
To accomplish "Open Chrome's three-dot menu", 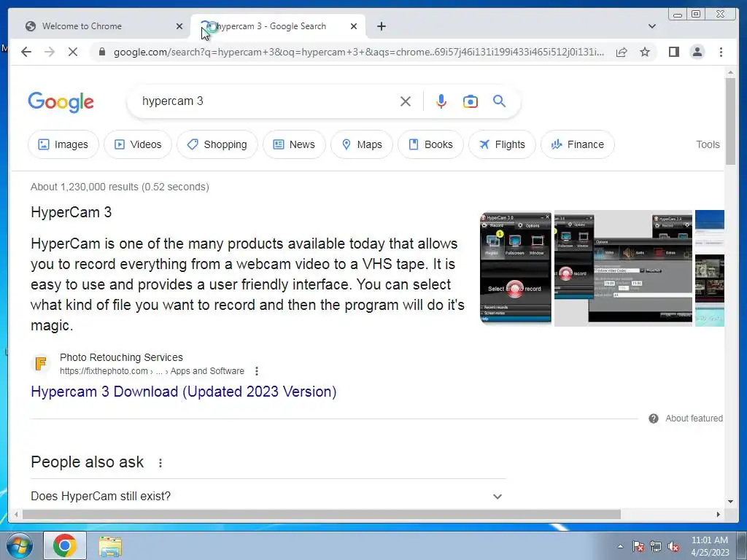I will point(721,52).
